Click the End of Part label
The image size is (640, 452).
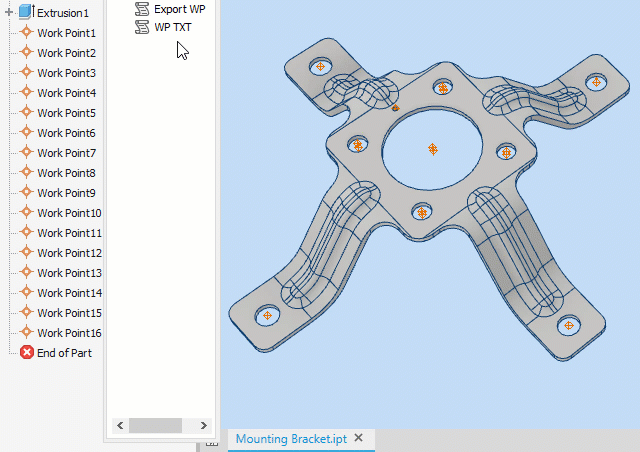click(x=64, y=353)
